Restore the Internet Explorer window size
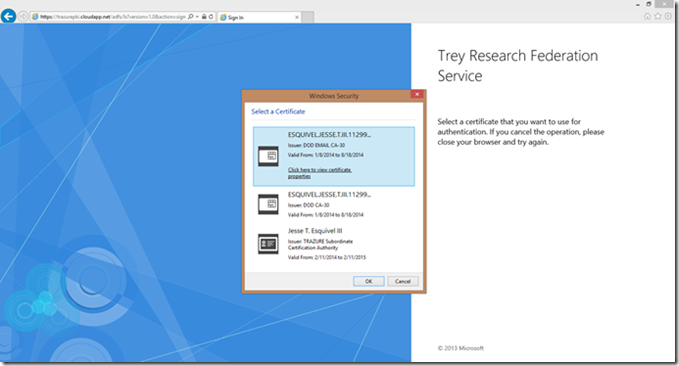Viewport: 679px width, 366px height. click(649, 4)
